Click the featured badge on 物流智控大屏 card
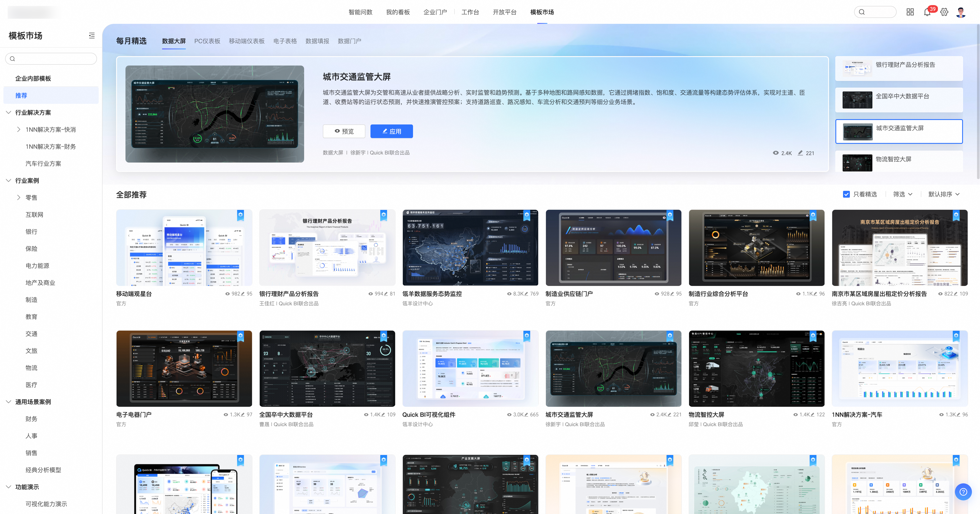 813,336
